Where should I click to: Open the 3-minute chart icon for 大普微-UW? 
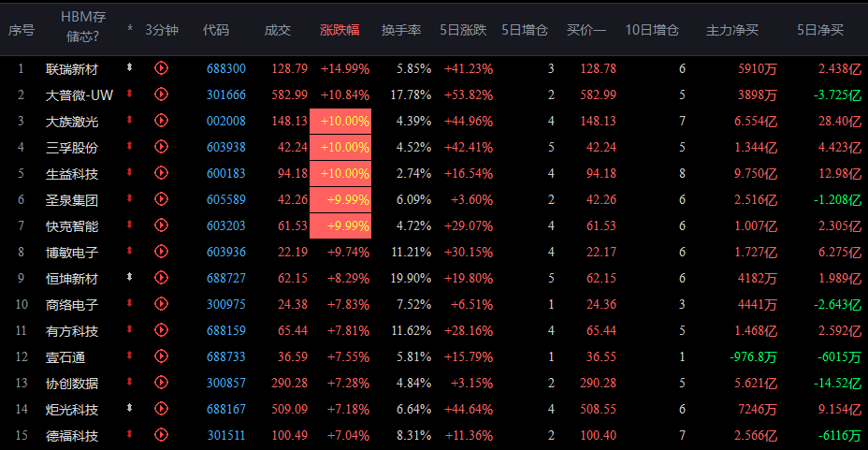pyautogui.click(x=161, y=94)
